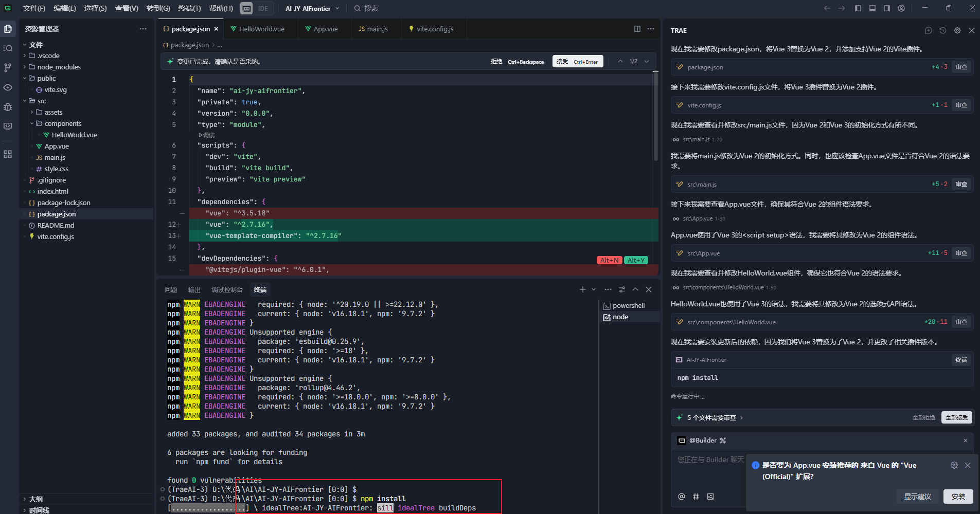
Task: Open terminal profile selection chevron
Action: 593,289
